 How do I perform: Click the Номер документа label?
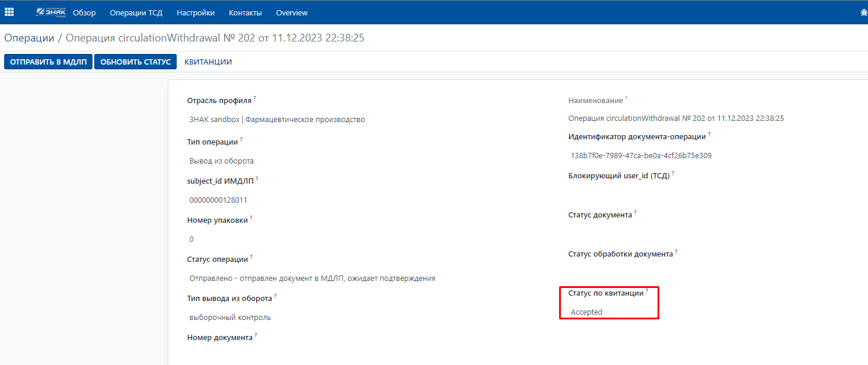pos(220,338)
